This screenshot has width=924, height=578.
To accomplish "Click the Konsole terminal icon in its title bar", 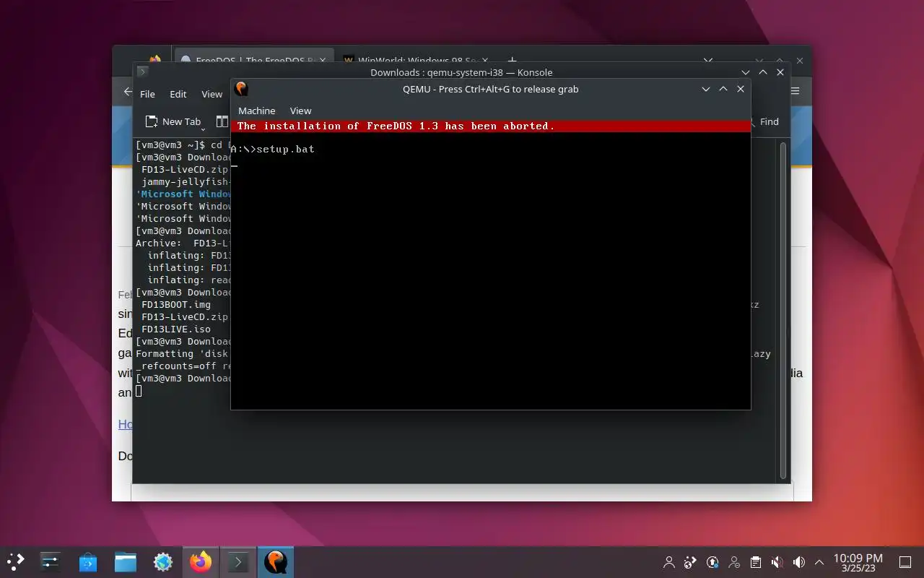I will click(142, 72).
